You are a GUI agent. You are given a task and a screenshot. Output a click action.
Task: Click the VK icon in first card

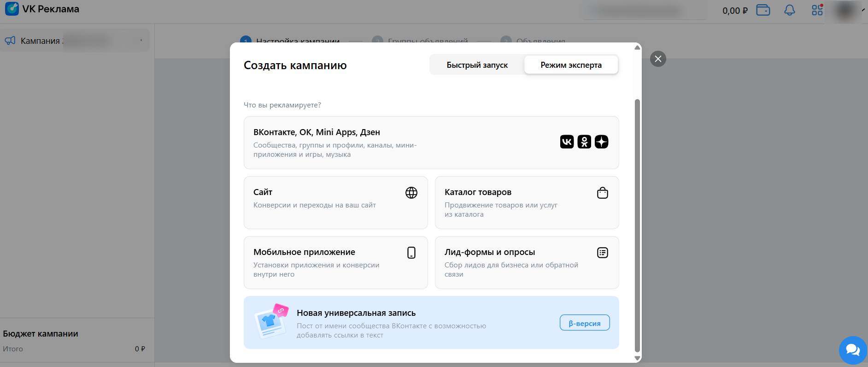567,142
